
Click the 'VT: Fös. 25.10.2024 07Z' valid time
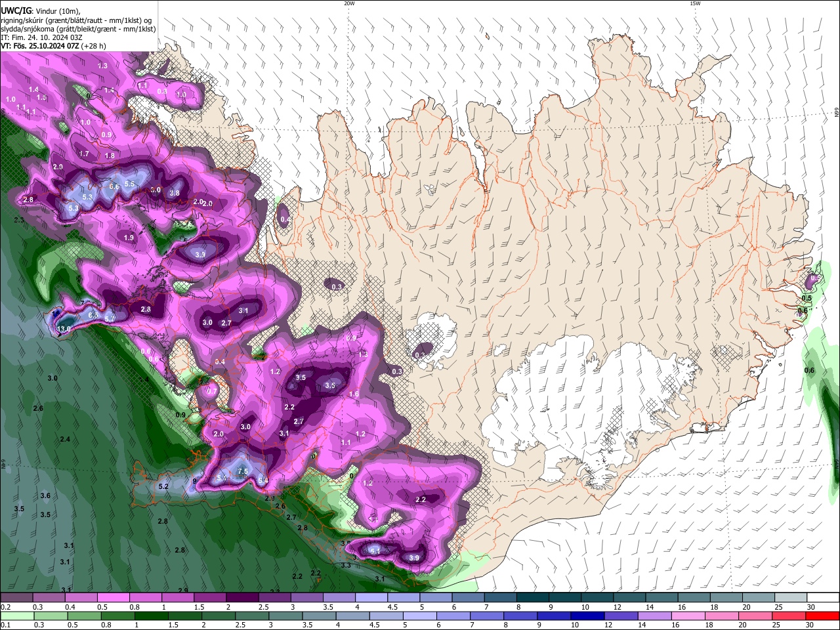40,46
